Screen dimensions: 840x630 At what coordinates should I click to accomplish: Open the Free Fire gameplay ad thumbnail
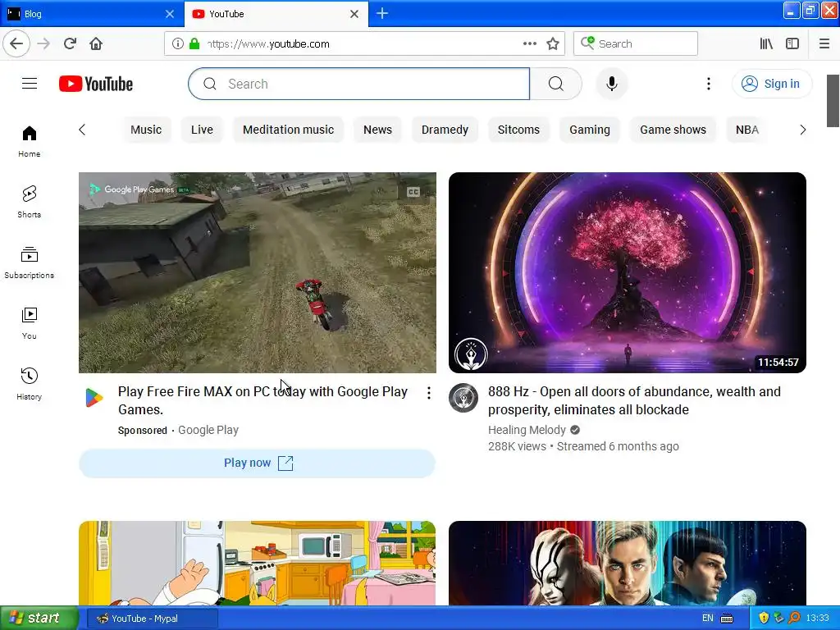click(x=257, y=272)
